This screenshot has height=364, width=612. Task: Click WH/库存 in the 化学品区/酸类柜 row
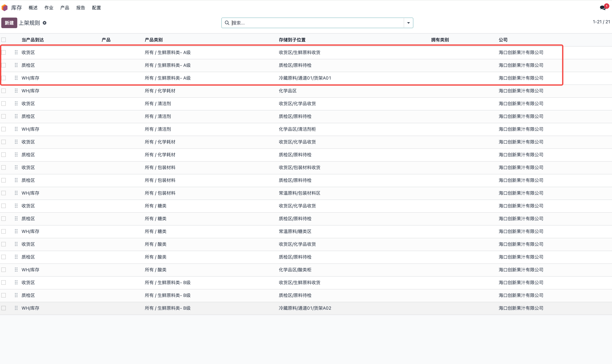30,270
